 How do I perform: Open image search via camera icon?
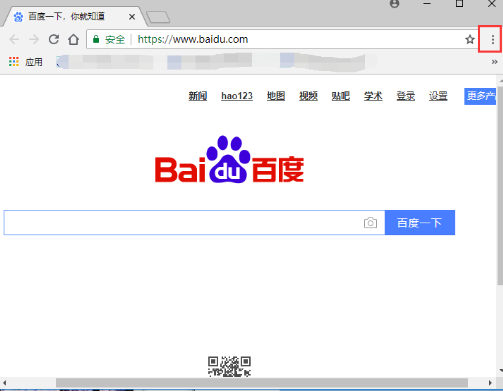[370, 223]
